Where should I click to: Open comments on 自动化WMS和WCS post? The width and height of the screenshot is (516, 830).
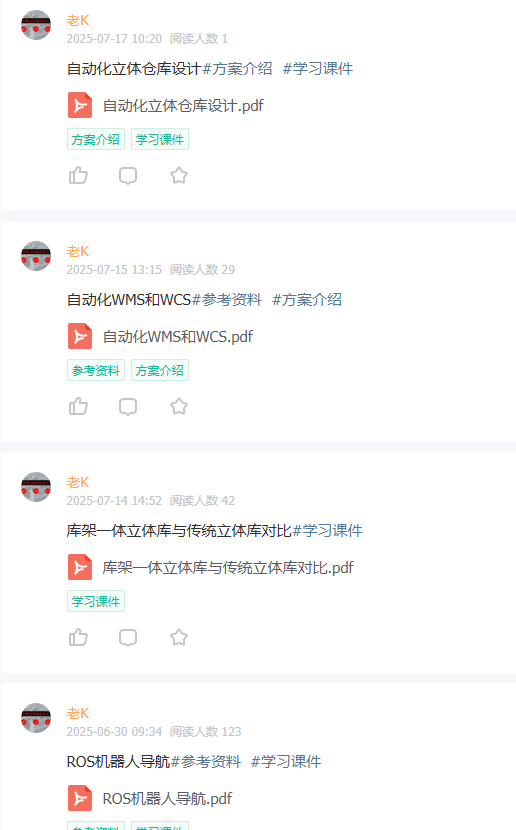pos(128,407)
